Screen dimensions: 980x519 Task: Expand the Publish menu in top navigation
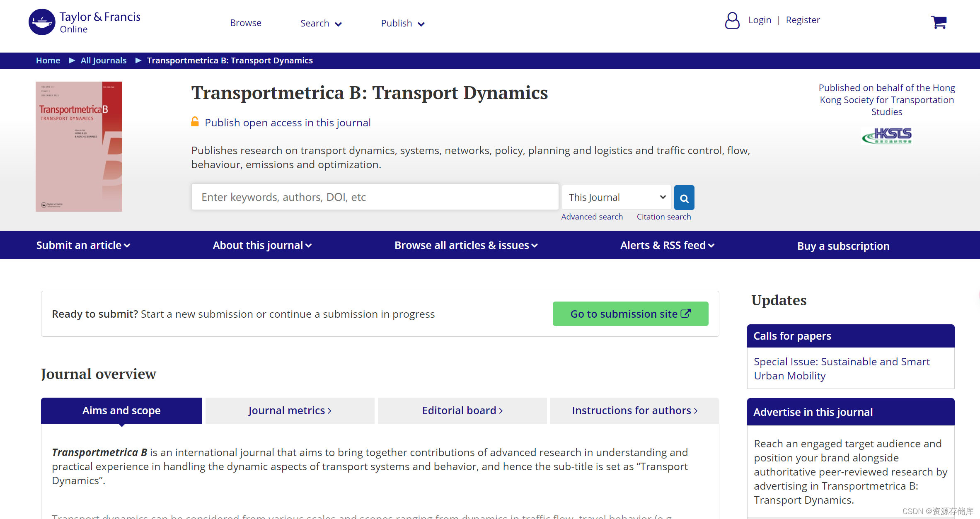[x=402, y=23]
